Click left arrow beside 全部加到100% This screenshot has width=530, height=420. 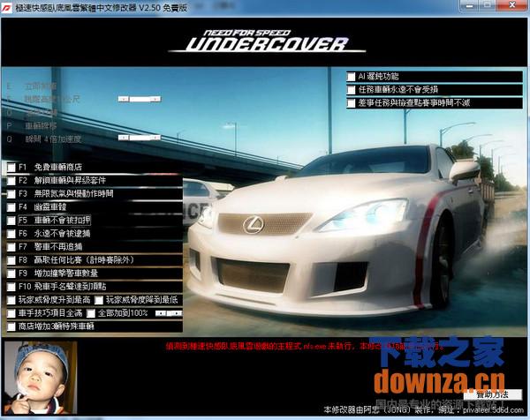coord(161,313)
